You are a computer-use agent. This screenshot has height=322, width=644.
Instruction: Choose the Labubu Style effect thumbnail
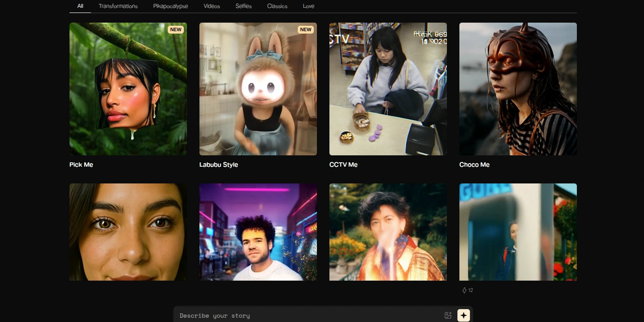point(258,89)
